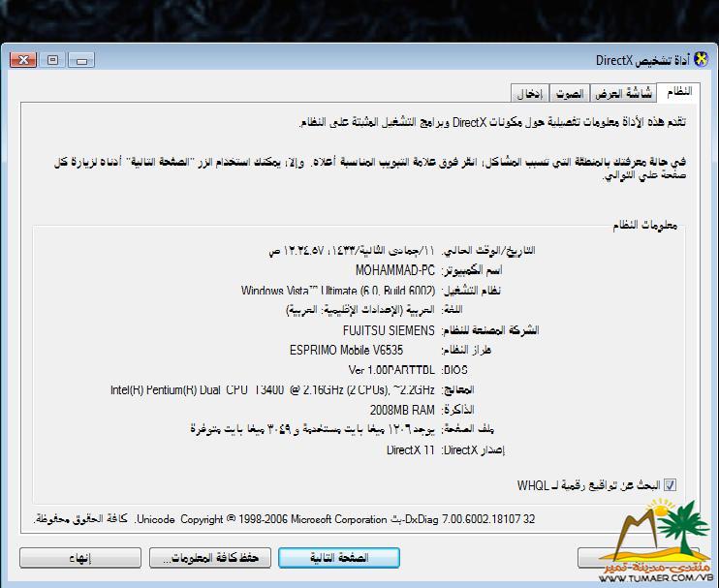
Task: Click the DirectX 11 version value
Action: [412, 450]
